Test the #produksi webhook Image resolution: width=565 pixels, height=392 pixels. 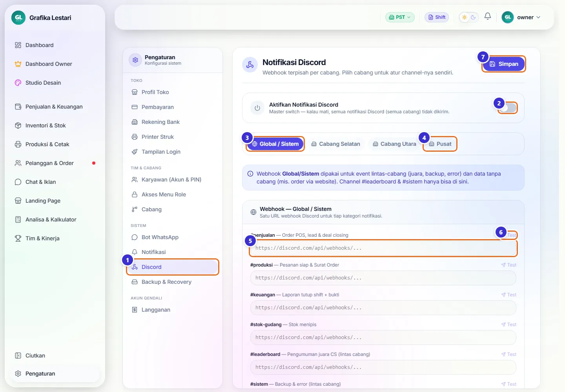(509, 265)
